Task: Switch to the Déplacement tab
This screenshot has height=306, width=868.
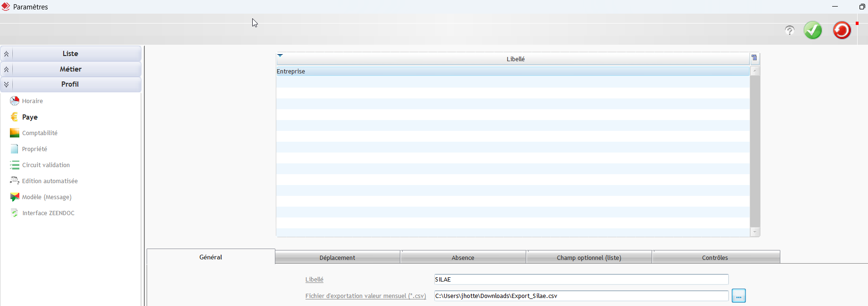Action: [x=337, y=258]
